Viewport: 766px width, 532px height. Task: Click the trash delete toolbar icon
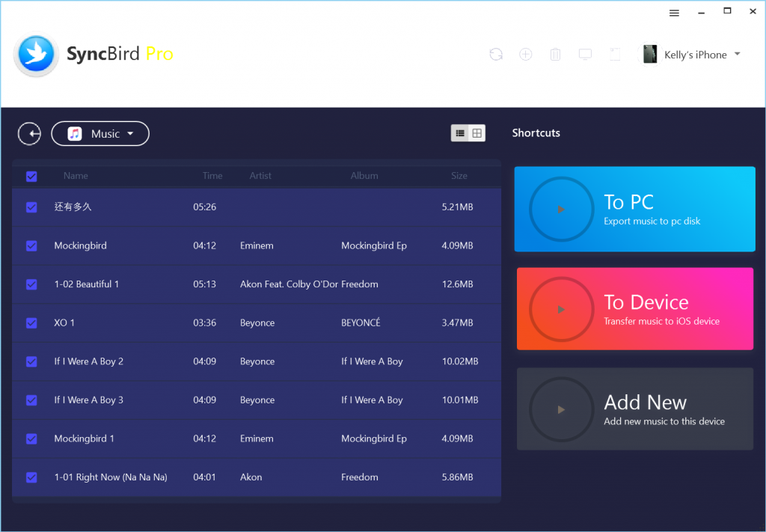pos(556,54)
